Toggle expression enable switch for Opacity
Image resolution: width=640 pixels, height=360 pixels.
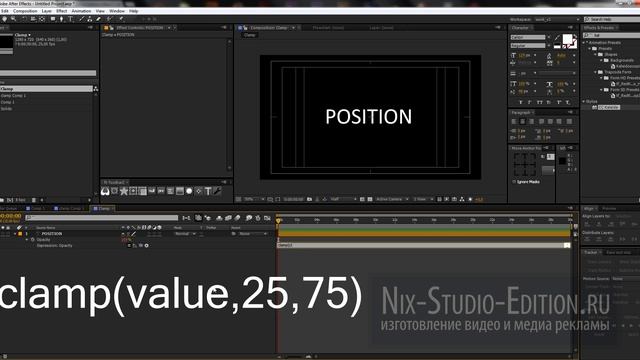pos(129,246)
